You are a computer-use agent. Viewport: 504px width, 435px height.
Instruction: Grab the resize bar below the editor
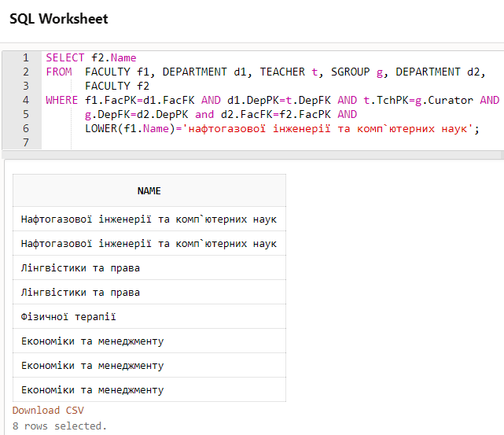[252, 155]
